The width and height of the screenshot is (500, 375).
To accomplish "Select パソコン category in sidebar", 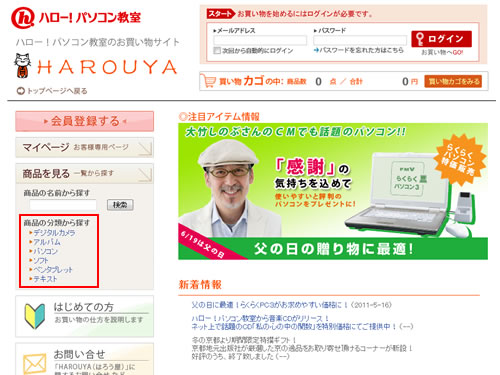I will coord(45,251).
